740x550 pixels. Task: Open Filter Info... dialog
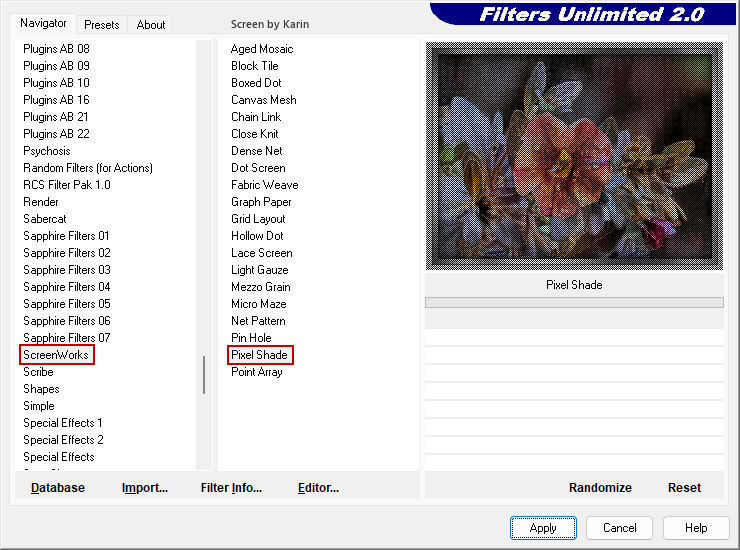click(x=231, y=488)
